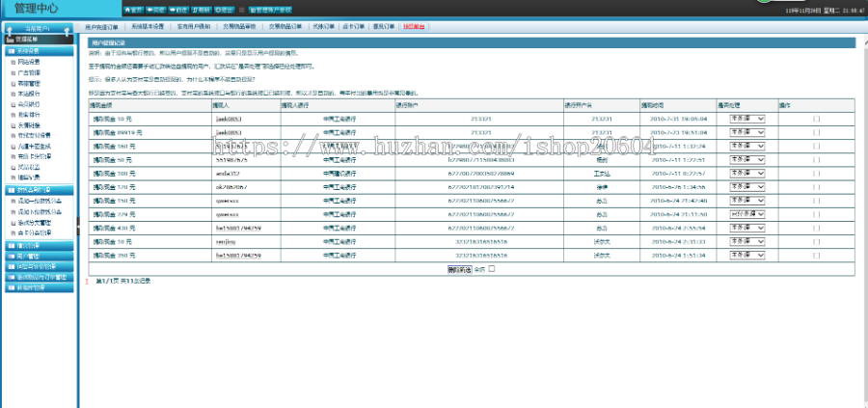Go to 首页 home in top toolbar
The width and height of the screenshot is (868, 408).
pyautogui.click(x=133, y=10)
